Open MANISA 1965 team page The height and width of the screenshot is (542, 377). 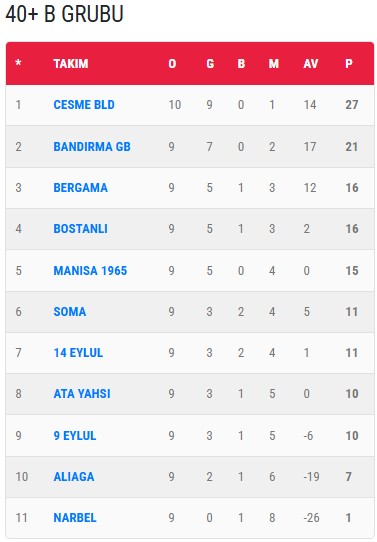90,271
